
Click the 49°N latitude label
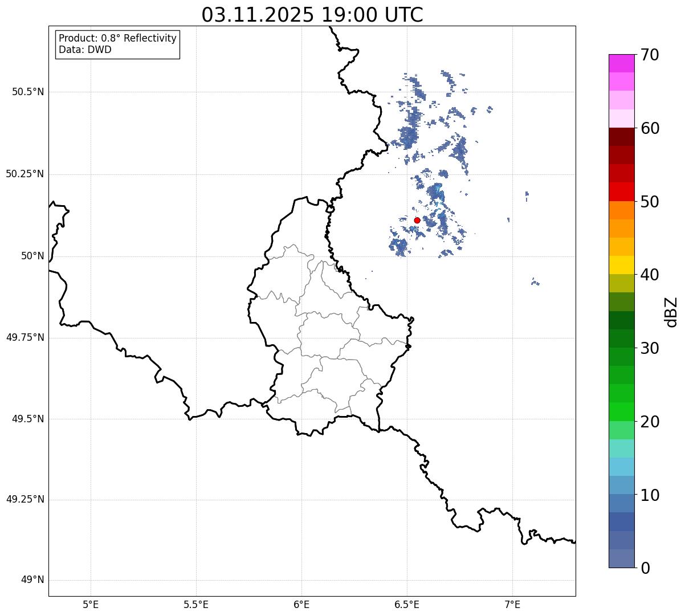tap(32, 580)
